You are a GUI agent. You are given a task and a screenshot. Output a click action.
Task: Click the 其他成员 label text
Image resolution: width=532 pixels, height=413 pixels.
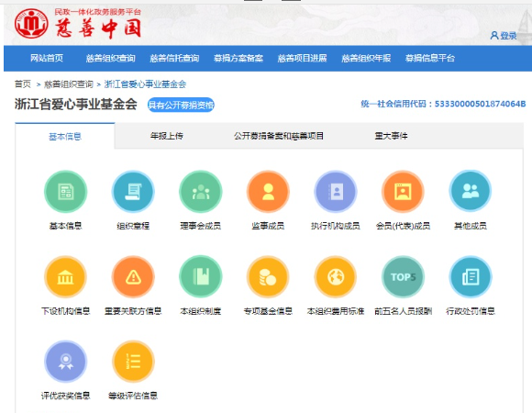pyautogui.click(x=471, y=226)
